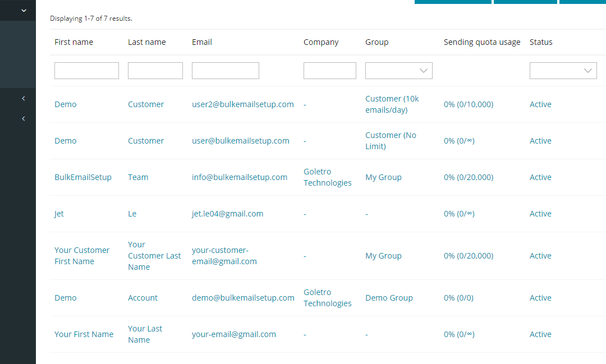
Task: Click the Demo Group link
Action: pyautogui.click(x=389, y=298)
